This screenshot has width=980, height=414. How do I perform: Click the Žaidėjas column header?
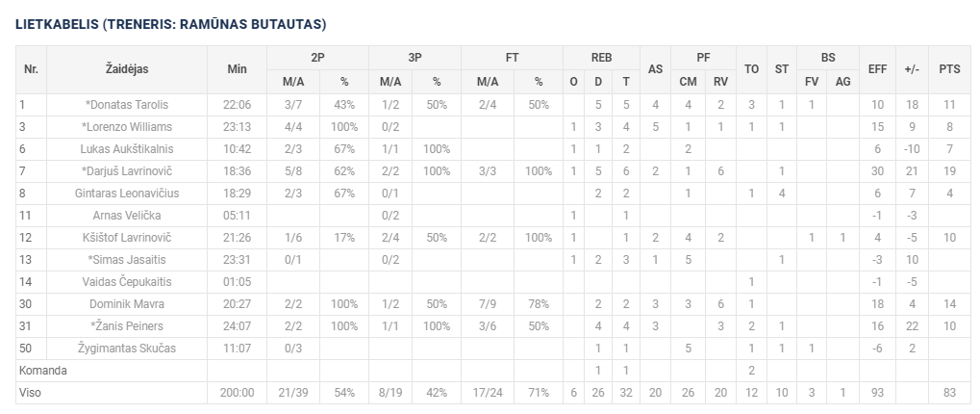click(x=127, y=69)
